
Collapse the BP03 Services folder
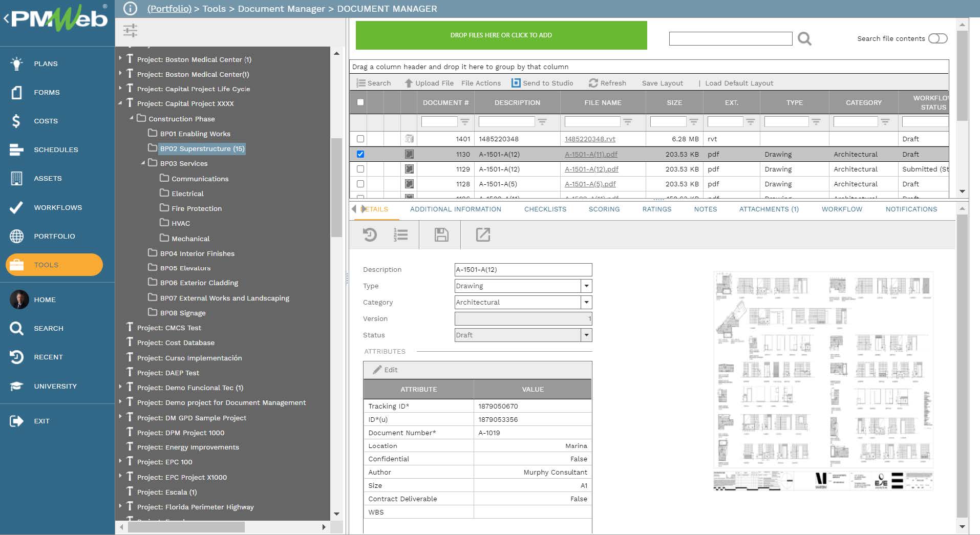[x=143, y=163]
